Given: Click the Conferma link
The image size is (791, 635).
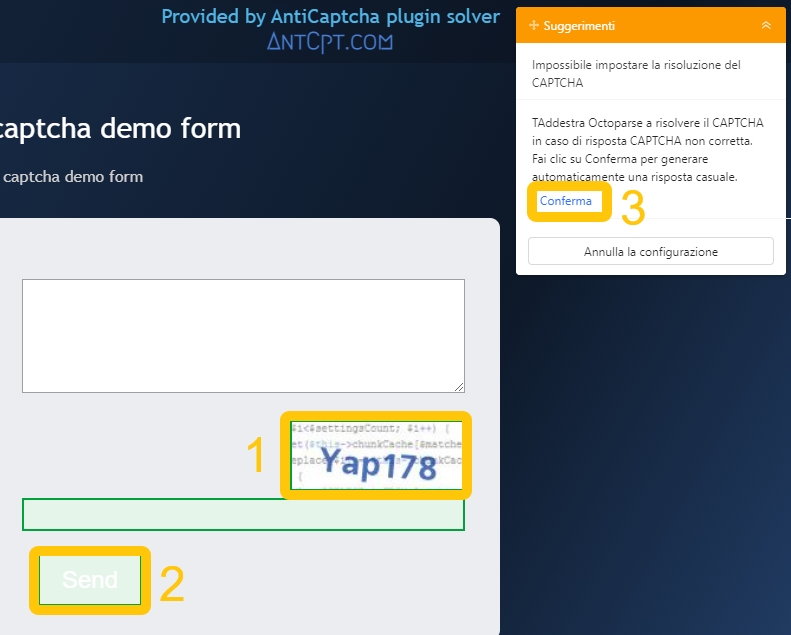Looking at the screenshot, I should (566, 201).
